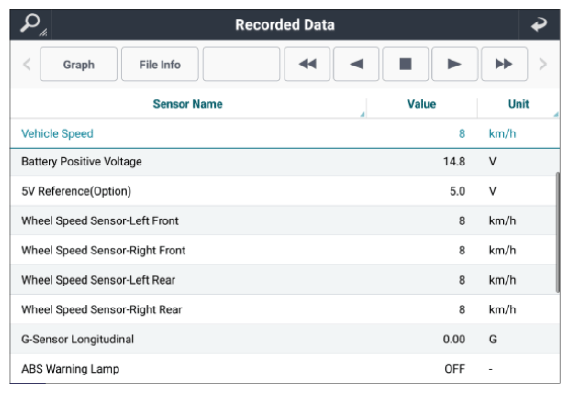Image resolution: width=570 pixels, height=393 pixels.
Task: Play the recorded data forward
Action: pos(454,64)
